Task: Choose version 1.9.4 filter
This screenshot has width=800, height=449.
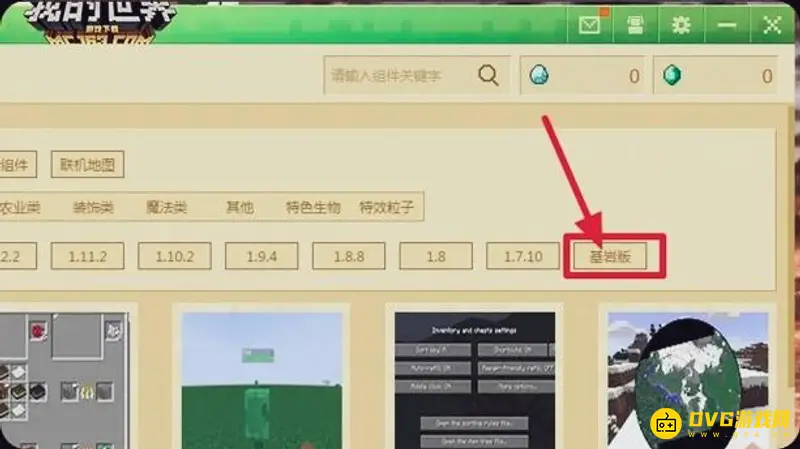Action: pos(261,257)
